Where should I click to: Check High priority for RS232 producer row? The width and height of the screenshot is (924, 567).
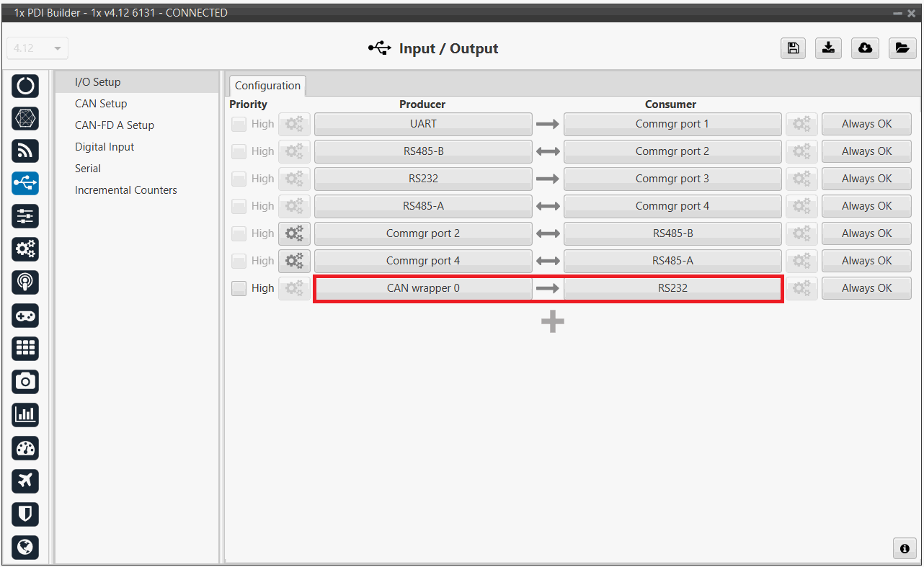point(239,179)
